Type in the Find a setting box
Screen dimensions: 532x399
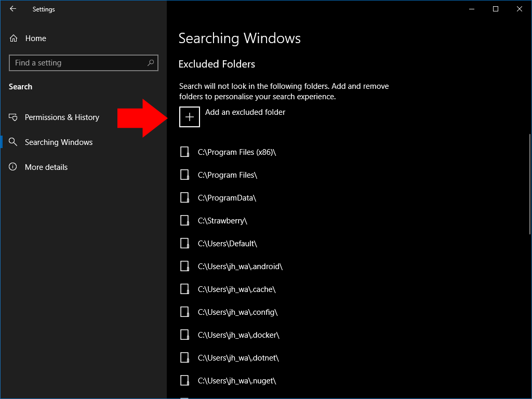78,63
